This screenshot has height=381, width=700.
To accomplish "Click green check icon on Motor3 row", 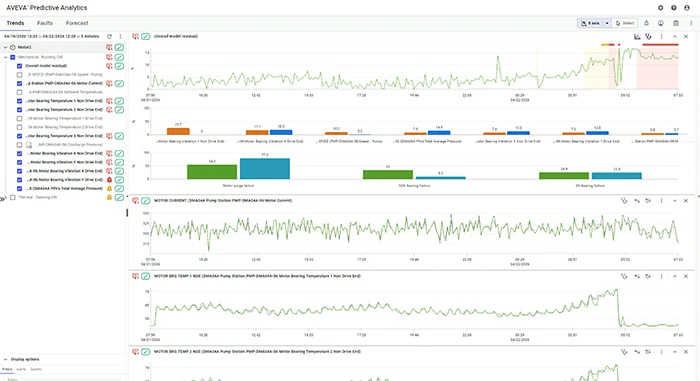I will click(119, 47).
